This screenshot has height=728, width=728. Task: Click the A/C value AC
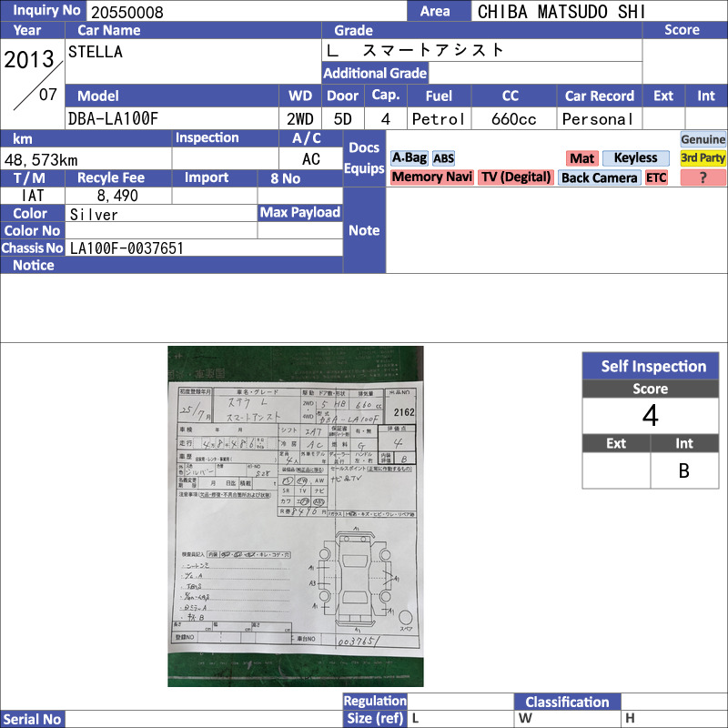(311, 159)
